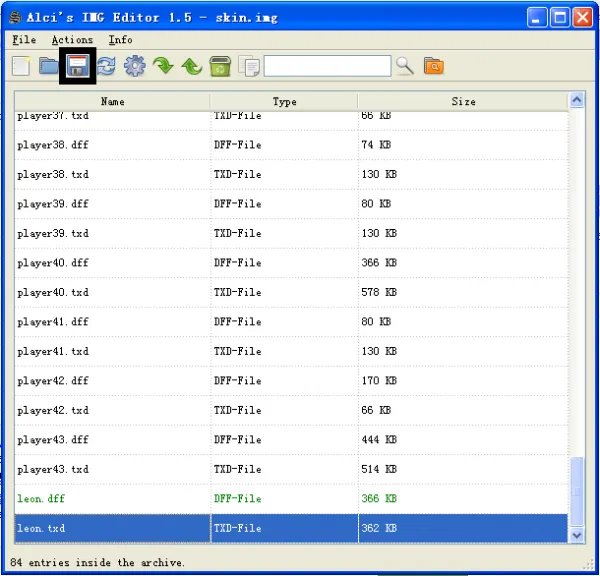Click the document copy icon beside search box
600x576 pixels.
(249, 66)
